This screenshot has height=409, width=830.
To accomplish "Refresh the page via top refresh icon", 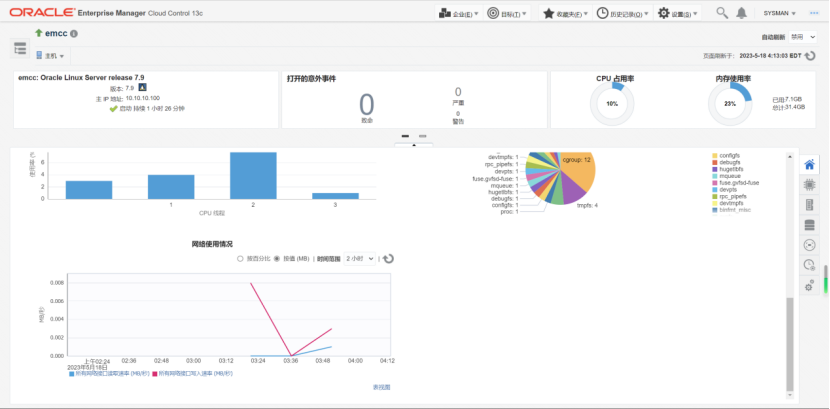I will [810, 56].
